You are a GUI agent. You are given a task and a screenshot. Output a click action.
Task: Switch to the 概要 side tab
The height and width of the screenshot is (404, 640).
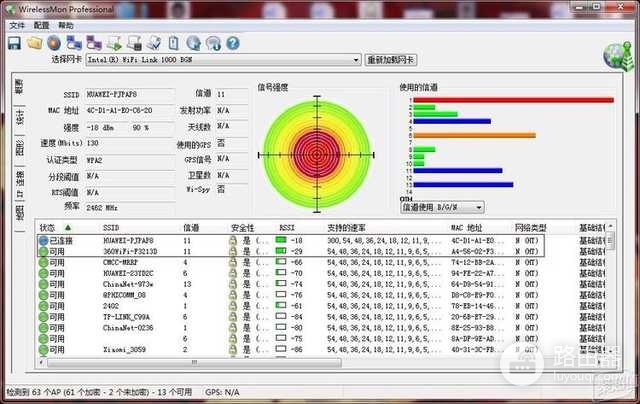click(x=19, y=87)
